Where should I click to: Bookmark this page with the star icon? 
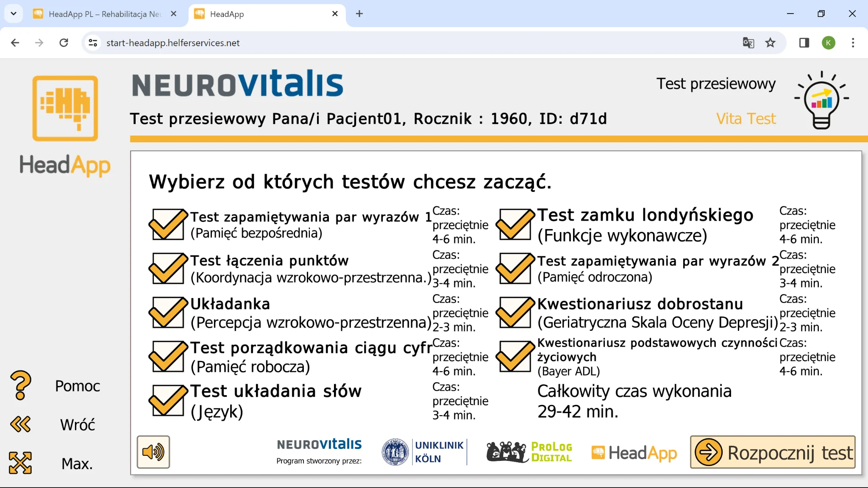[771, 43]
